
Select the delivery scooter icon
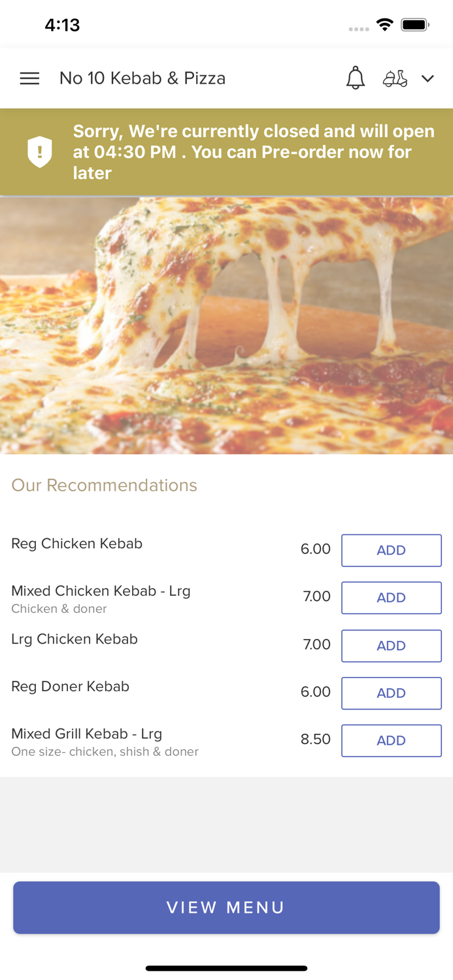click(395, 78)
